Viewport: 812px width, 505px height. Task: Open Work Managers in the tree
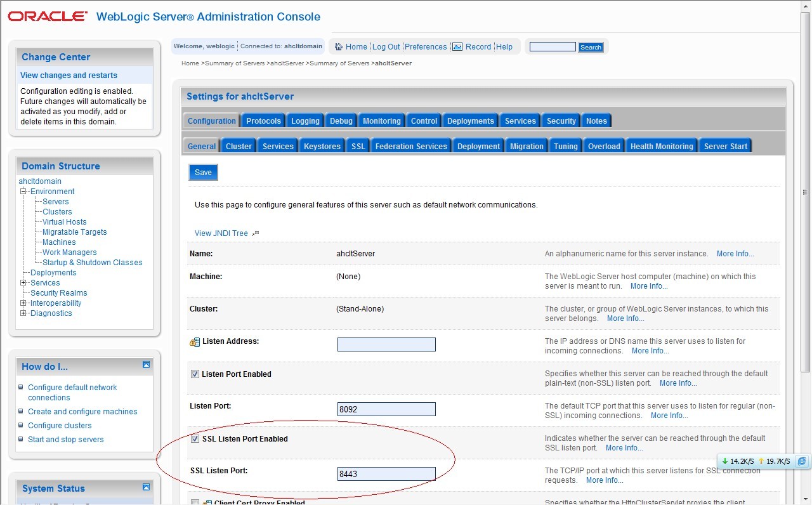tap(69, 253)
